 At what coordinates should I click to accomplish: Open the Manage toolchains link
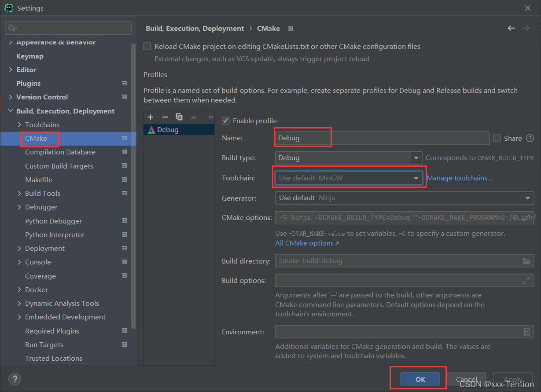pos(459,178)
